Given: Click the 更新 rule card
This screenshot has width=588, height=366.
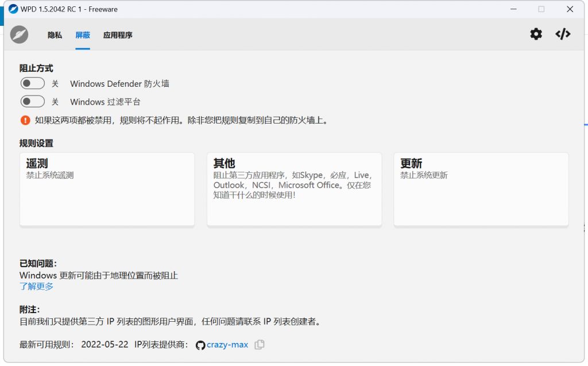Looking at the screenshot, I should (481, 189).
